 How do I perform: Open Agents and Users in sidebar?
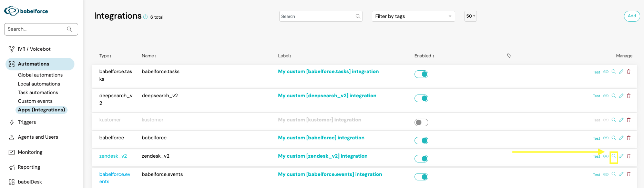coord(38,137)
